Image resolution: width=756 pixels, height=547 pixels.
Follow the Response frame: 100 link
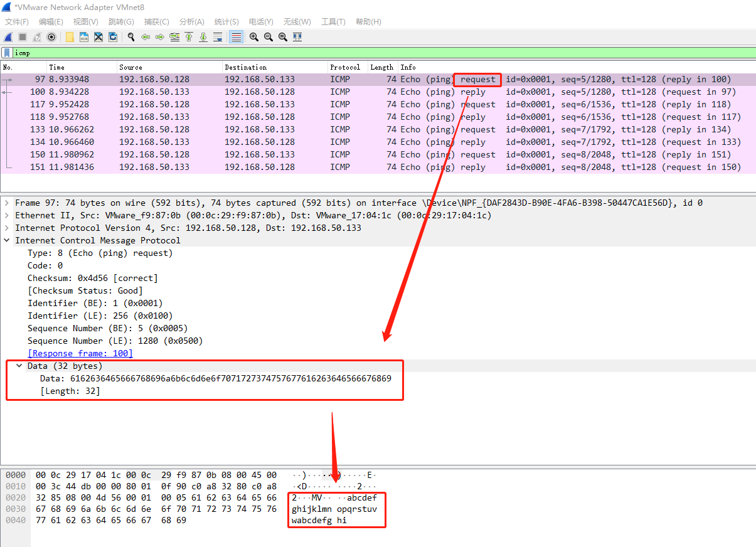[x=80, y=353]
